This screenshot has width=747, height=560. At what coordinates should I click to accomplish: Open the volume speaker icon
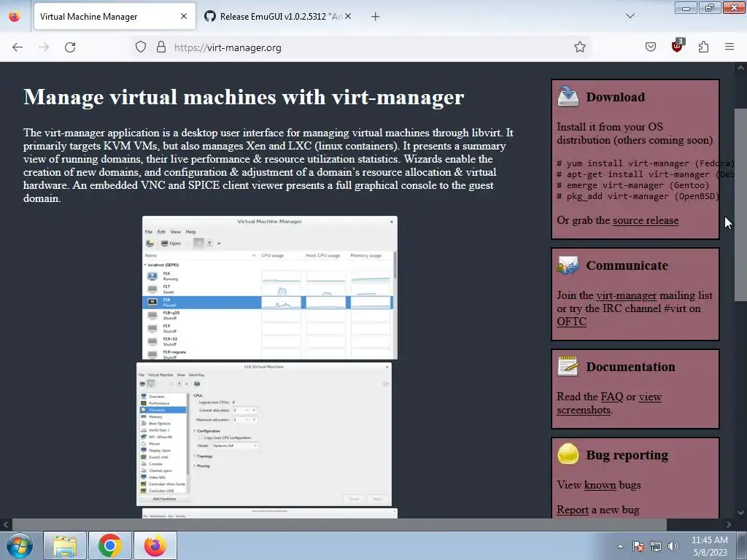coord(673,546)
